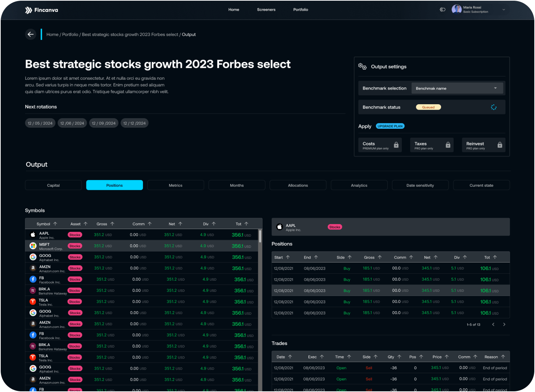Select the MSFT Microsoft Corp. row
535x392 pixels.
point(142,246)
